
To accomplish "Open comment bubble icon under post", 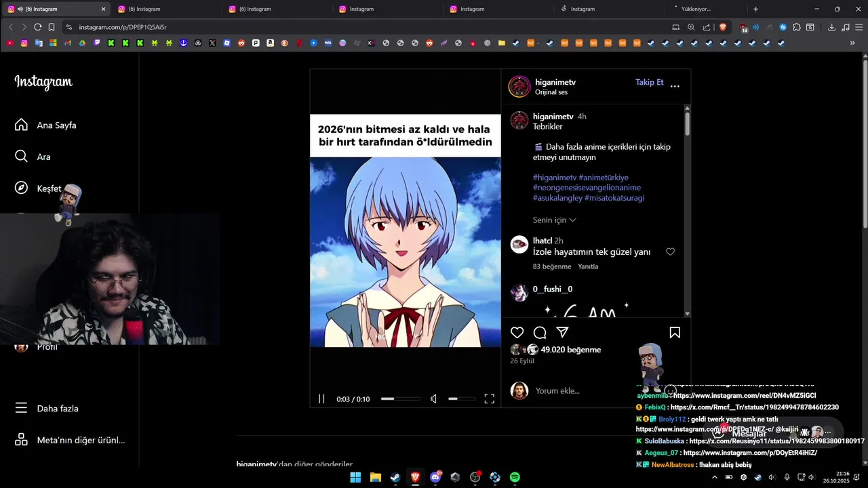I will tap(540, 333).
